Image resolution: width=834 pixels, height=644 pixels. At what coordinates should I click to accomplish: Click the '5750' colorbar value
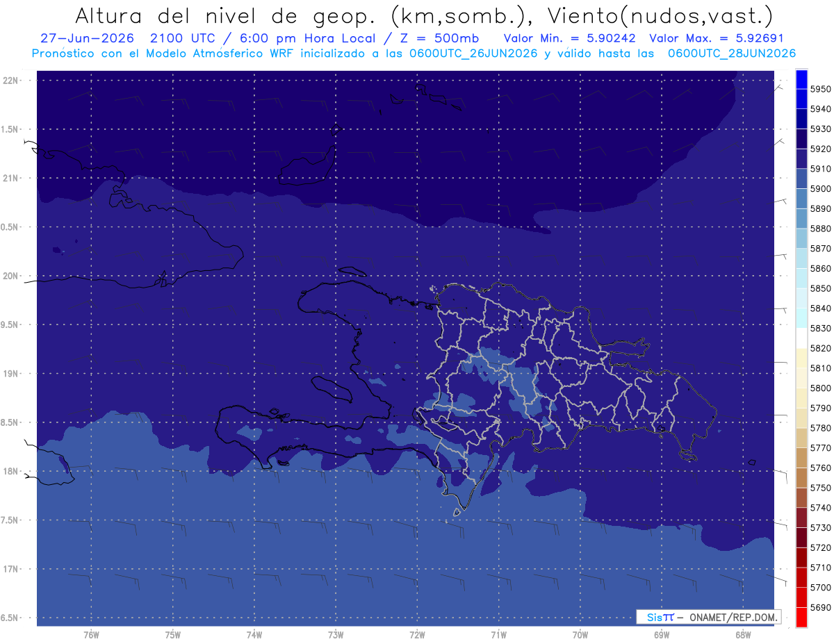(821, 488)
